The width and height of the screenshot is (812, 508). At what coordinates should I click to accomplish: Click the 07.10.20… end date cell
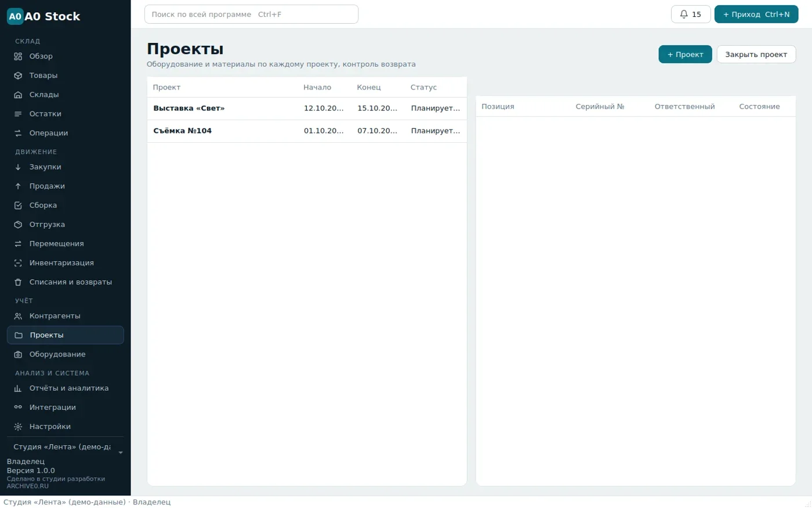[x=377, y=131]
